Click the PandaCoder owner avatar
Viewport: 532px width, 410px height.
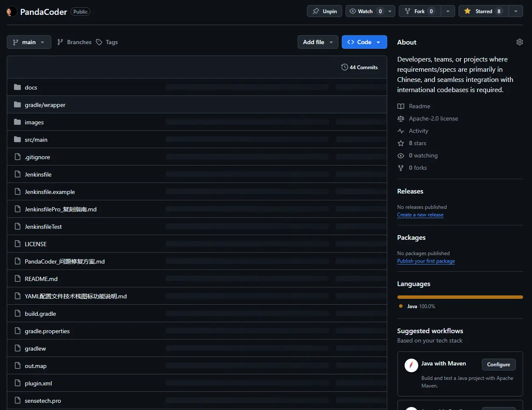point(12,11)
